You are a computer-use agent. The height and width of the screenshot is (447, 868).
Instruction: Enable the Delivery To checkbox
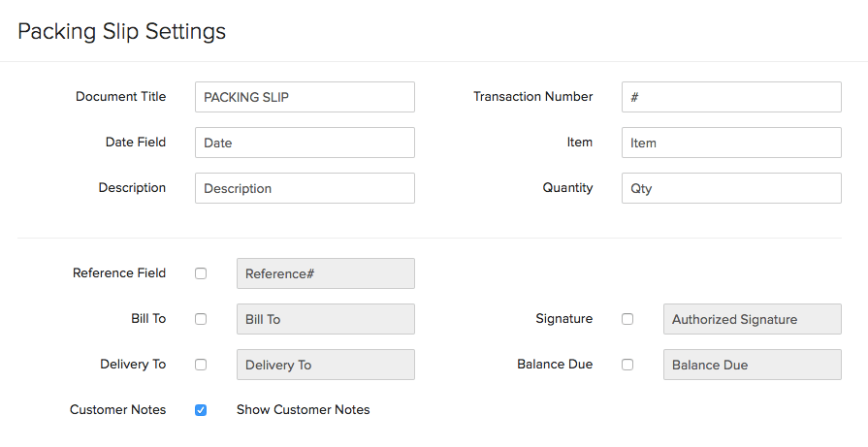[201, 365]
